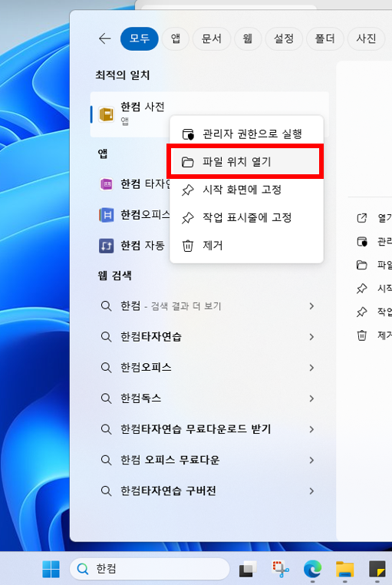
Task: Switch to the 사진 filter tab
Action: [x=366, y=38]
